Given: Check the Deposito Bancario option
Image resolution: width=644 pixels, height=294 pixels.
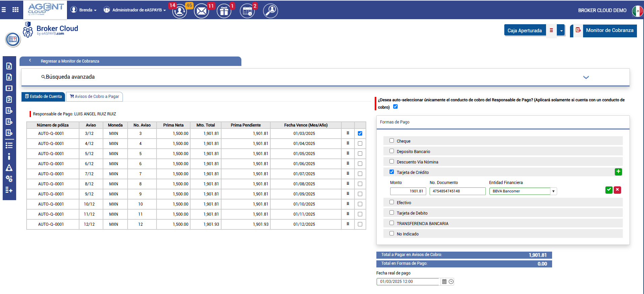Looking at the screenshot, I should point(392,151).
